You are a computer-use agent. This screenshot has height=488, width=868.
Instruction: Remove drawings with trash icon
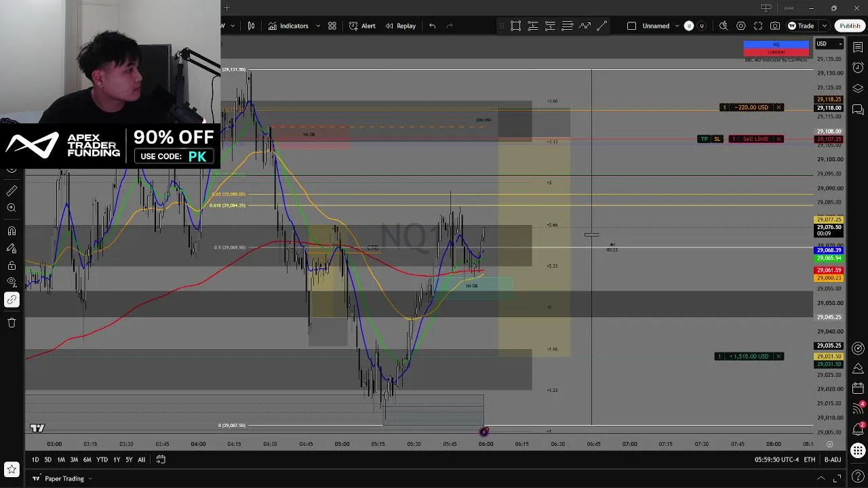tap(12, 323)
